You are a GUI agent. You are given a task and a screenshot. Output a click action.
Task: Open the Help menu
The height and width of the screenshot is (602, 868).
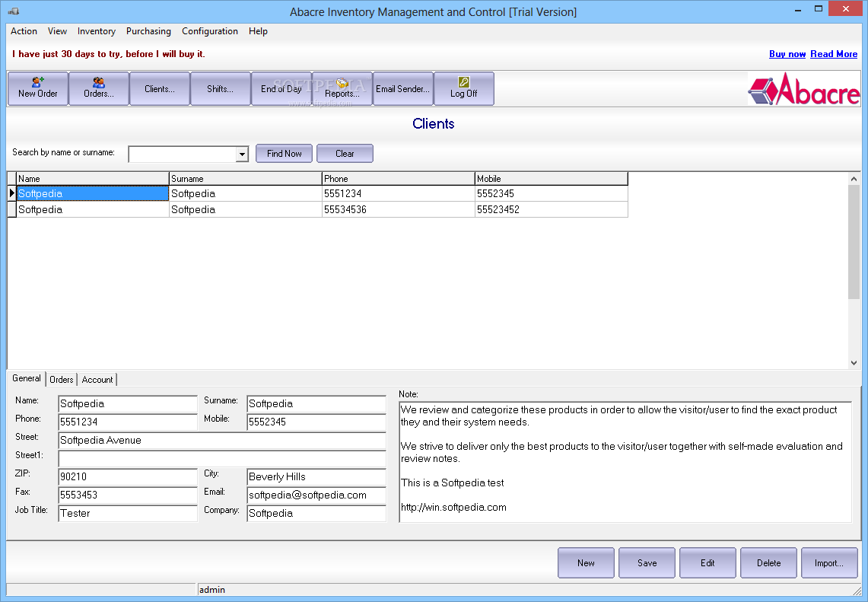click(x=258, y=31)
